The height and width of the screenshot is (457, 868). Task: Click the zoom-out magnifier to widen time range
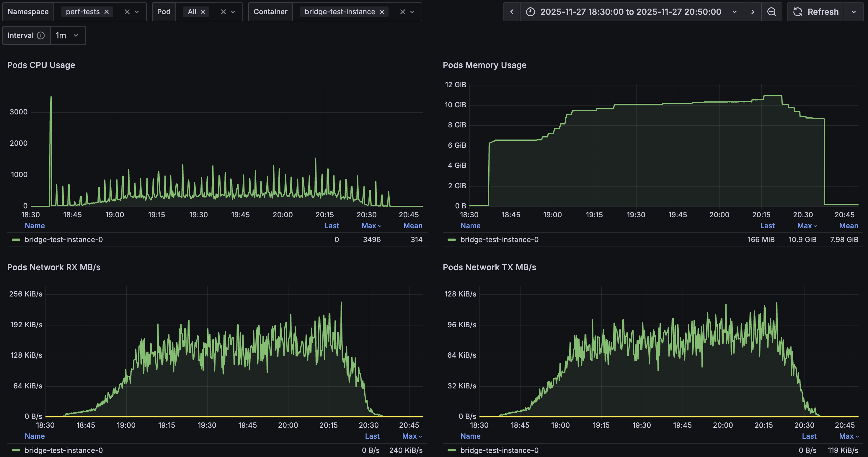tap(772, 12)
